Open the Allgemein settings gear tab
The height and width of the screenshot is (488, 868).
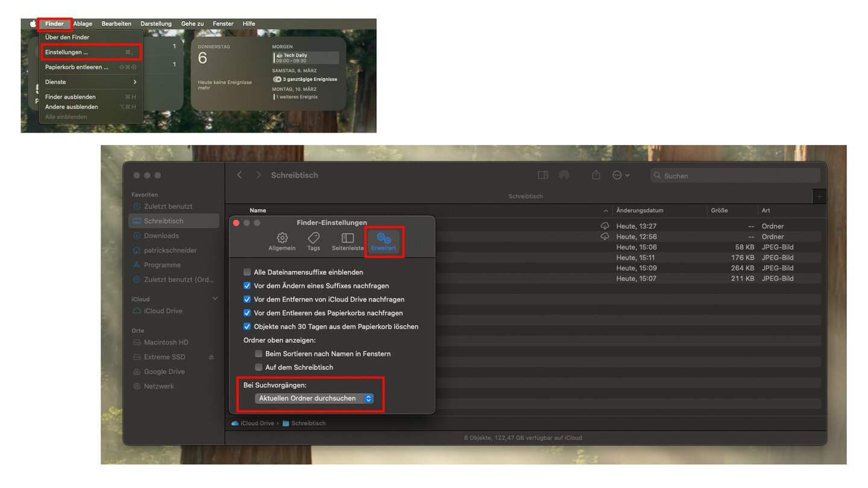point(281,238)
